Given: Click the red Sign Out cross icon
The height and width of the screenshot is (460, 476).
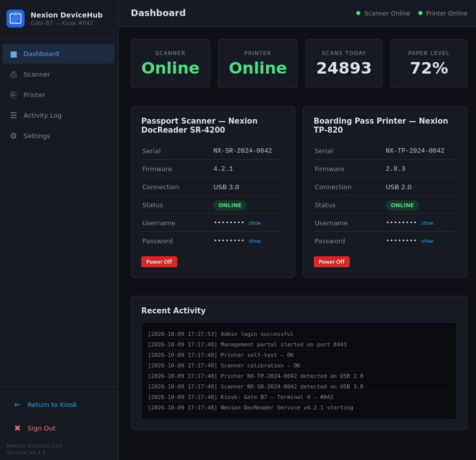Looking at the screenshot, I should click(18, 428).
